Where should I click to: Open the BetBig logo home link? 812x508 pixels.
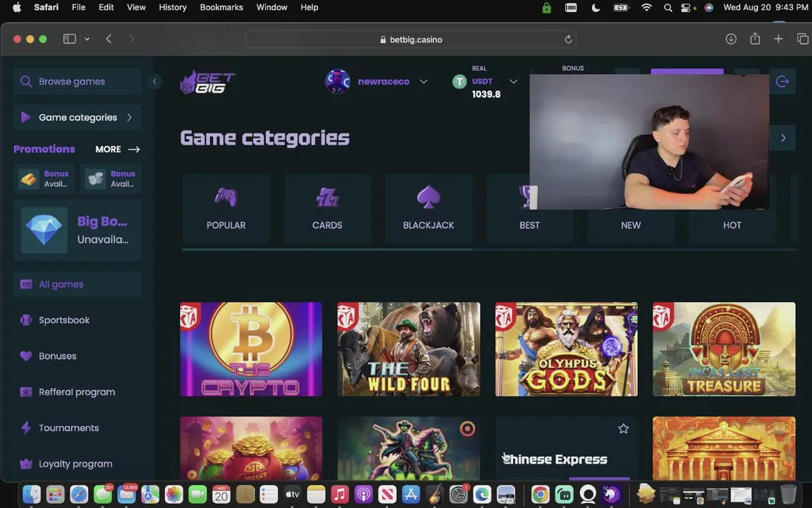pos(207,82)
